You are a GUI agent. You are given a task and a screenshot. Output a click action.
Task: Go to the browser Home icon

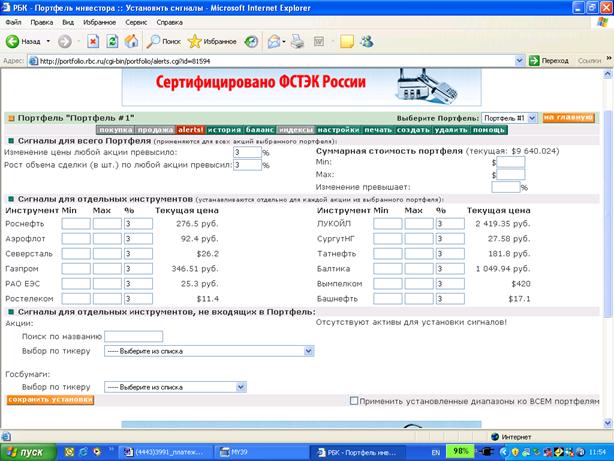[130, 42]
